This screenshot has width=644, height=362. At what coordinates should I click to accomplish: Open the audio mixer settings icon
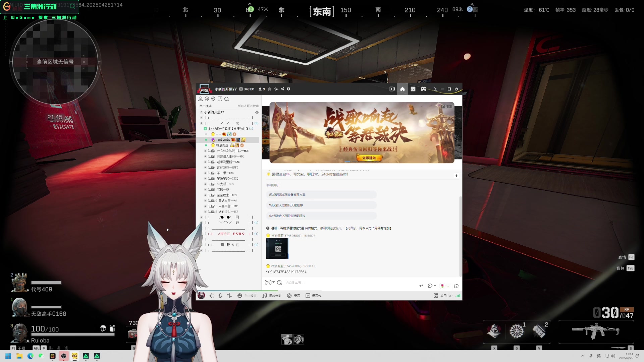point(229,296)
